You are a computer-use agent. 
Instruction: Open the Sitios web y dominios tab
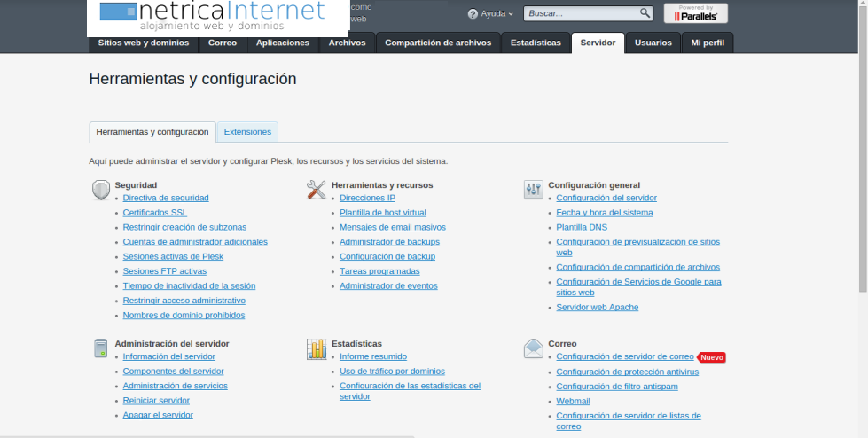[x=143, y=43]
